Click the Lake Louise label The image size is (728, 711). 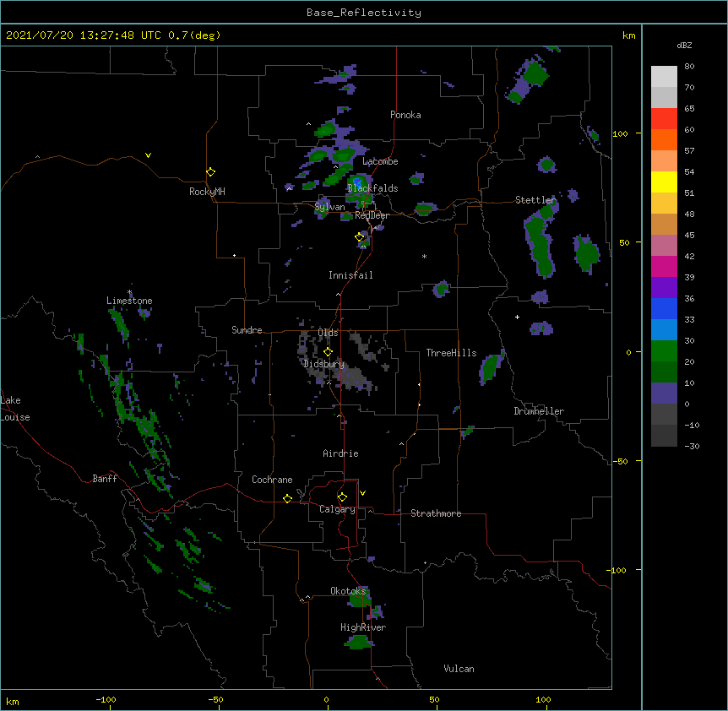pyautogui.click(x=15, y=409)
